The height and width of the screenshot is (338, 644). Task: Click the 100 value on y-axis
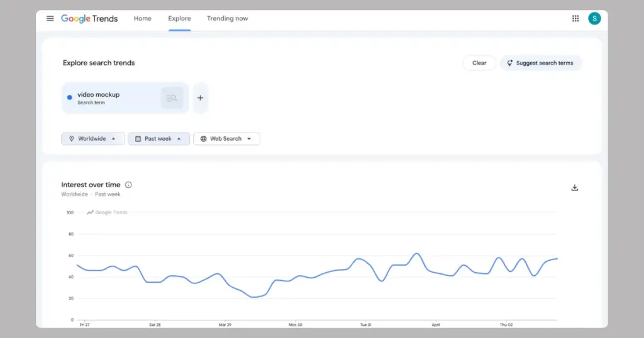click(70, 212)
